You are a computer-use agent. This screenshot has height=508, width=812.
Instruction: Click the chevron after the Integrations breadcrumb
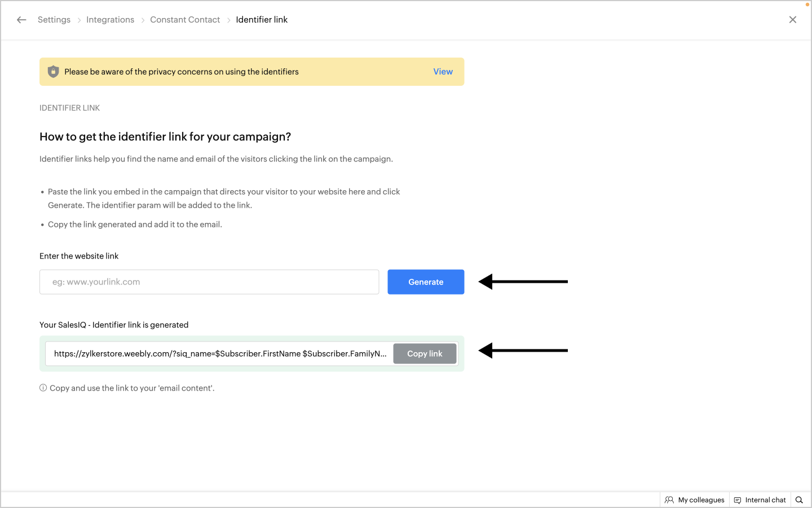[x=143, y=20]
